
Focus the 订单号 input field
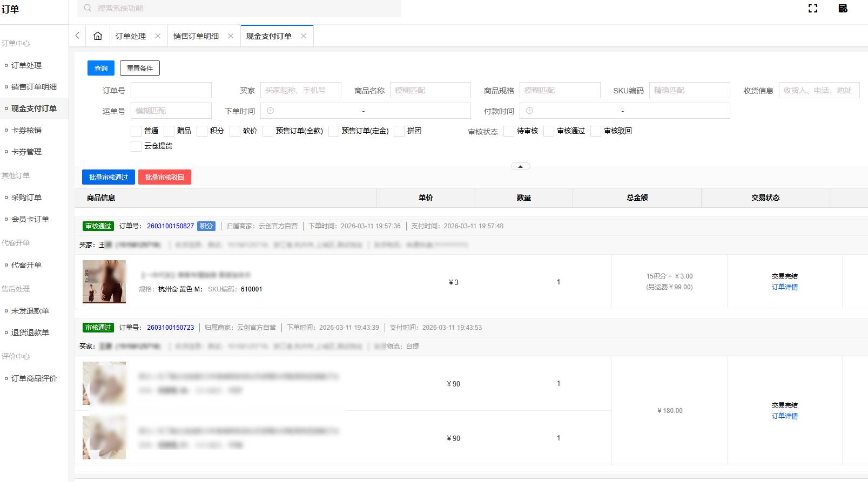(x=171, y=90)
